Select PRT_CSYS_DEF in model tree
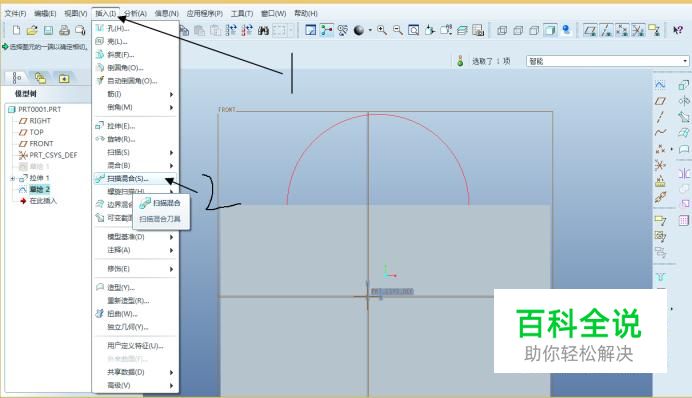This screenshot has width=692, height=398. point(53,155)
